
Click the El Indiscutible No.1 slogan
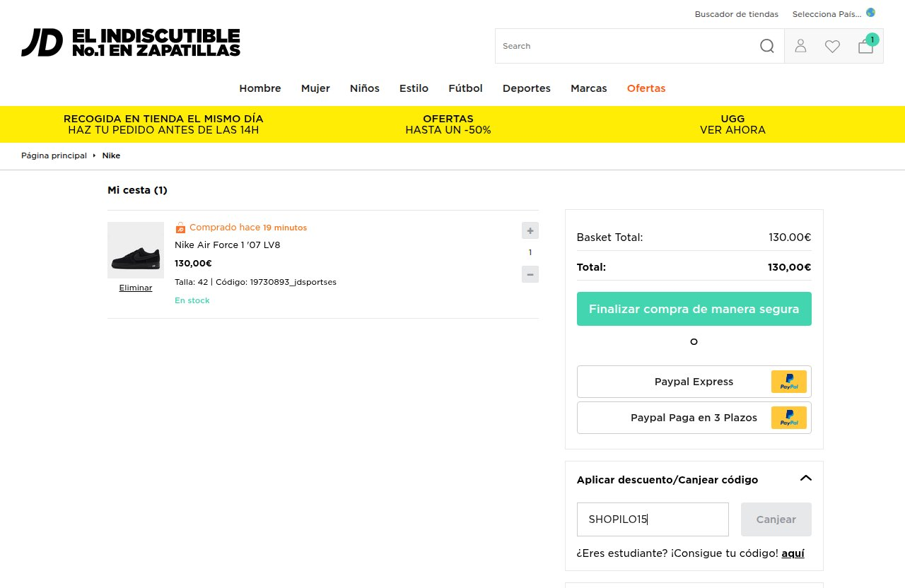tap(156, 42)
